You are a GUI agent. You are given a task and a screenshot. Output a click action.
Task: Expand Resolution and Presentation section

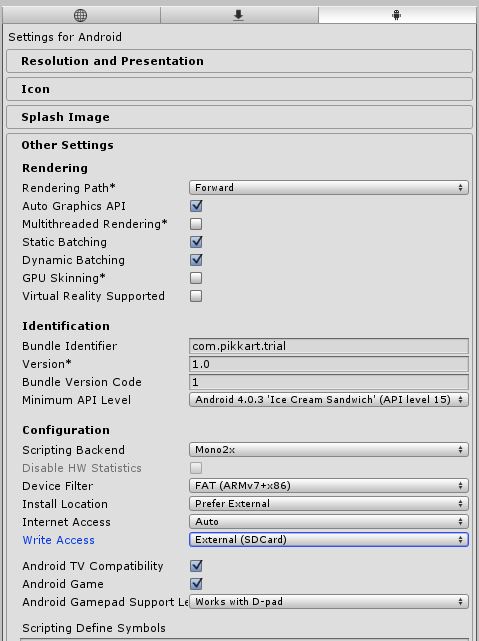pyautogui.click(x=240, y=61)
